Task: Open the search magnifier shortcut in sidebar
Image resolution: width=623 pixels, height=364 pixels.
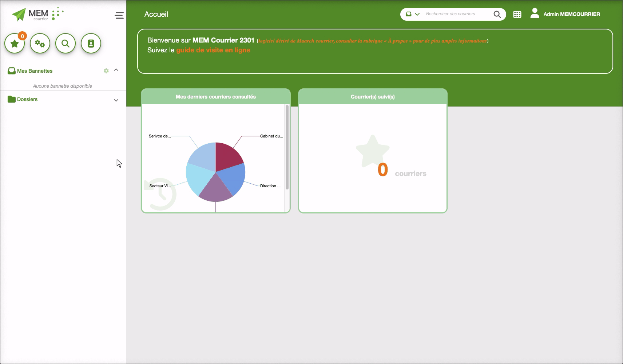Action: pyautogui.click(x=66, y=44)
